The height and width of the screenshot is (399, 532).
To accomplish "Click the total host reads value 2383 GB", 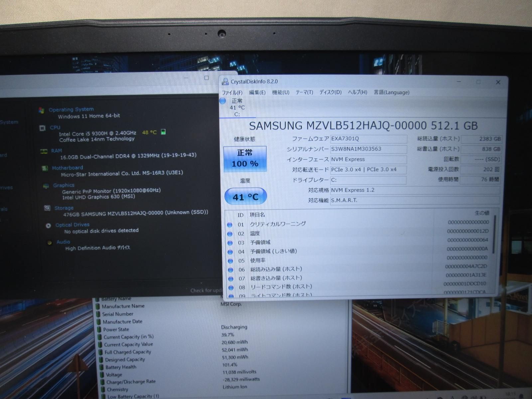I will (x=481, y=139).
